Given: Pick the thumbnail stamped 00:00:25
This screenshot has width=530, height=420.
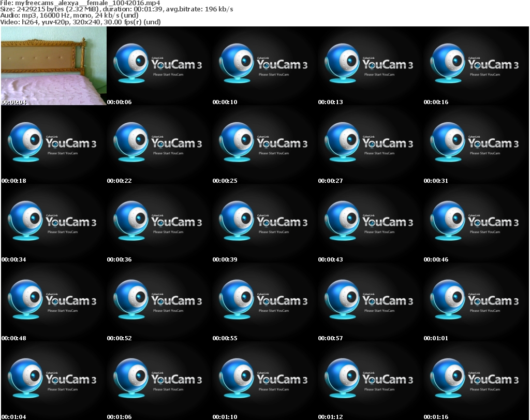Looking at the screenshot, I should (x=264, y=144).
